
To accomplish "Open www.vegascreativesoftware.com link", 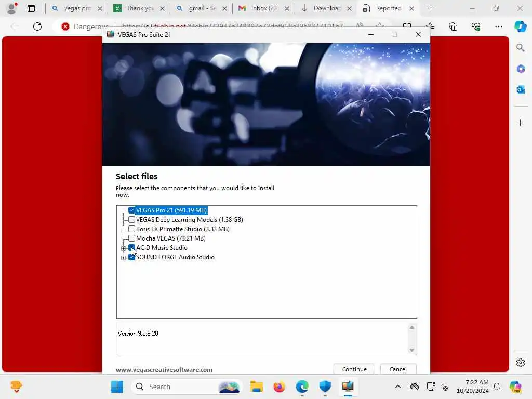I will [164, 370].
